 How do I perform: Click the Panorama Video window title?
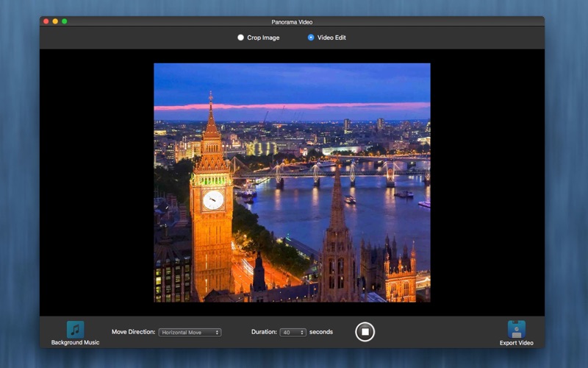(x=292, y=22)
